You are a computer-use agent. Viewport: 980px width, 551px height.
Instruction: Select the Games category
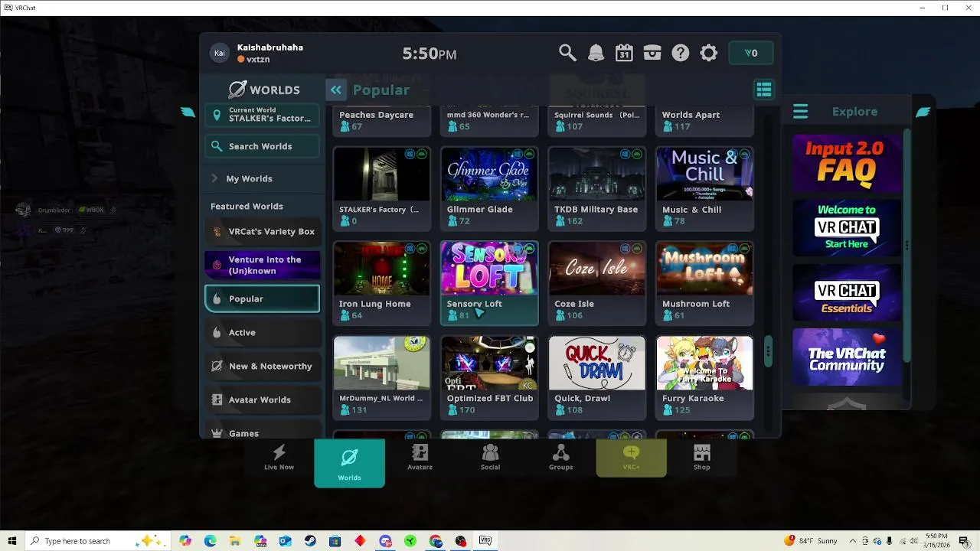click(263, 432)
